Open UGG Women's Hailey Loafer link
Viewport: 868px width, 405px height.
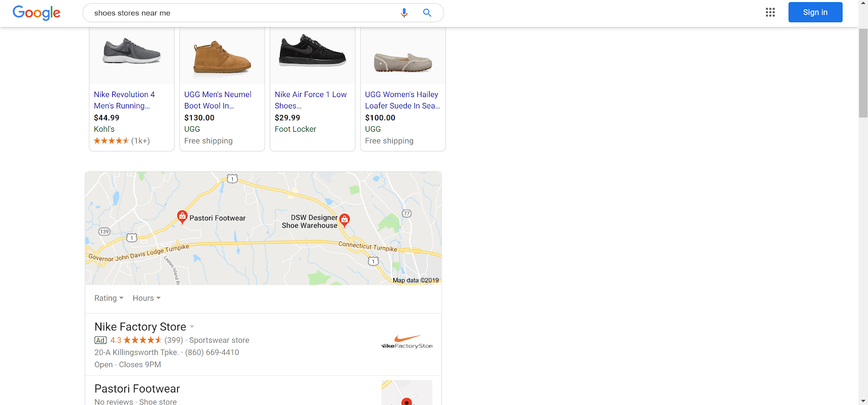pos(403,100)
